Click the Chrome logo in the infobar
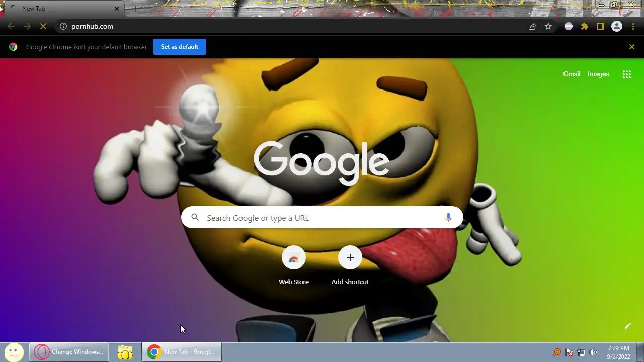Screen dimensions: 644x362 [13, 47]
